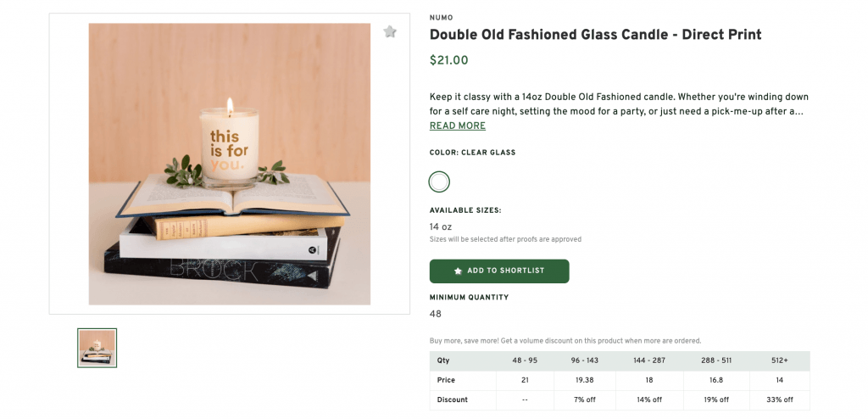Click the 7% off discount cell
The image size is (868, 419).
click(584, 399)
